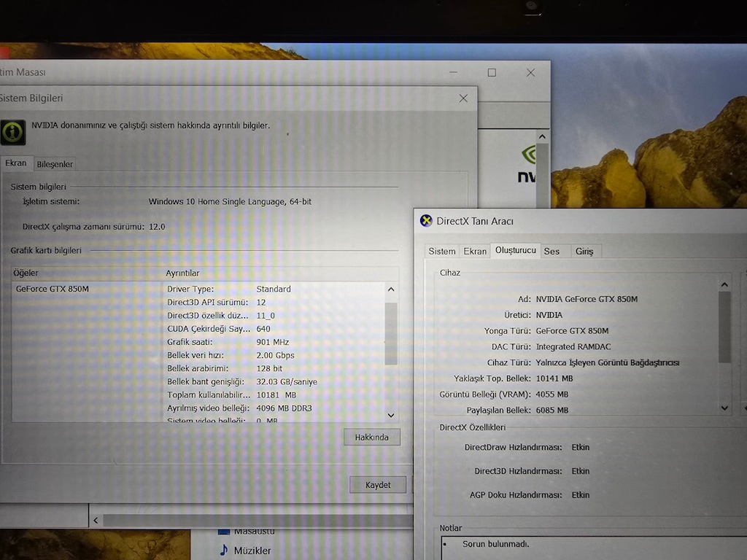Image resolution: width=747 pixels, height=560 pixels.
Task: Click down arrow of Cihaz panel scrollbar
Action: click(724, 408)
